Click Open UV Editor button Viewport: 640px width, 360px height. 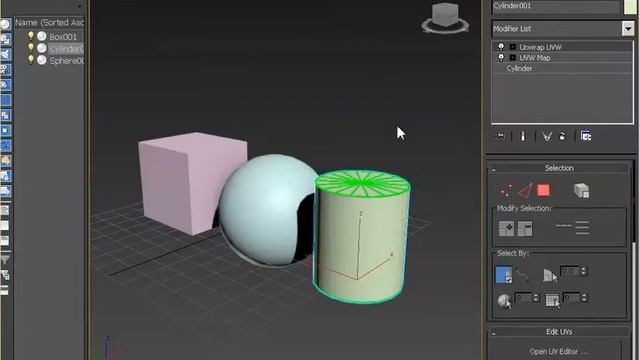[559, 351]
